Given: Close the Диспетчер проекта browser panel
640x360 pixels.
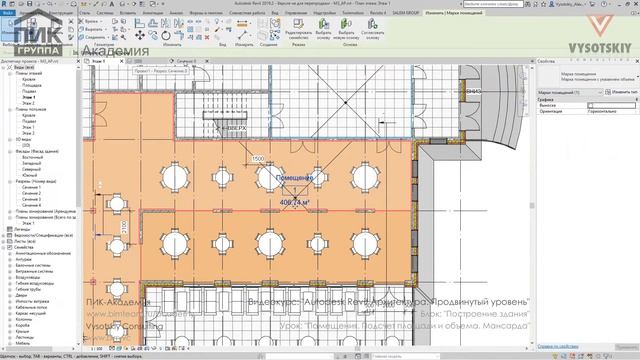Looking at the screenshot, I should (78, 61).
